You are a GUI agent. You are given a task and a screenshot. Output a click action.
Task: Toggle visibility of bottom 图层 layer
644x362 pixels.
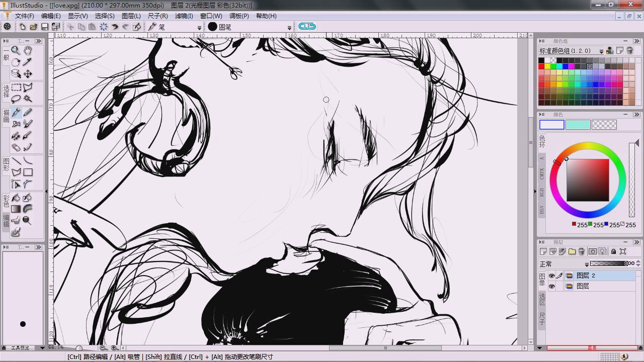point(551,286)
